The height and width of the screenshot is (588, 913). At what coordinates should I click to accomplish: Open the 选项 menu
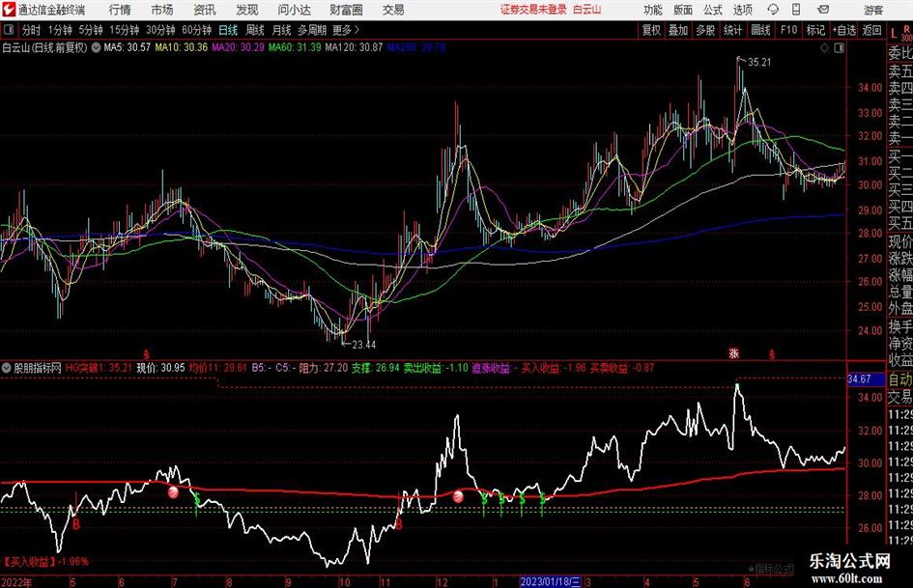(x=742, y=10)
